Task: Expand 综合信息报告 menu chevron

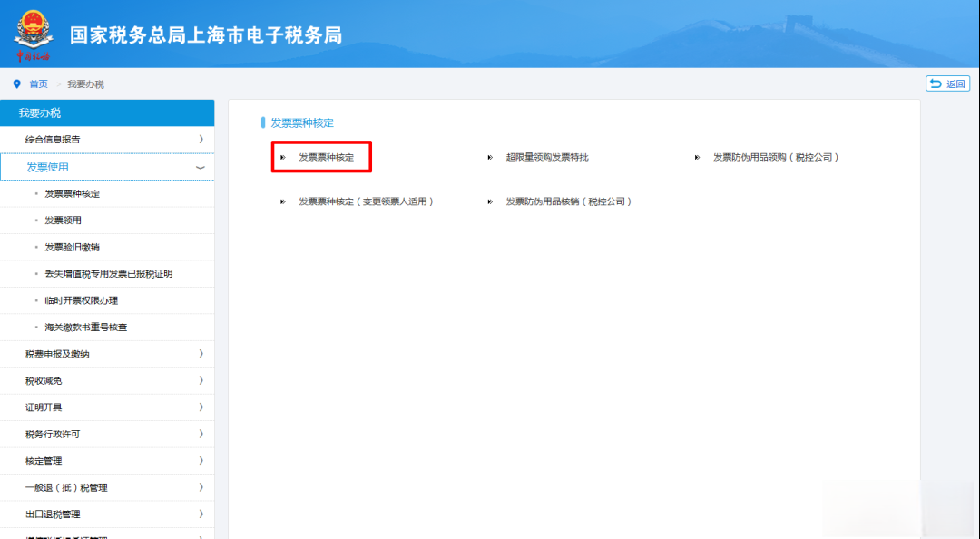Action: pyautogui.click(x=200, y=140)
